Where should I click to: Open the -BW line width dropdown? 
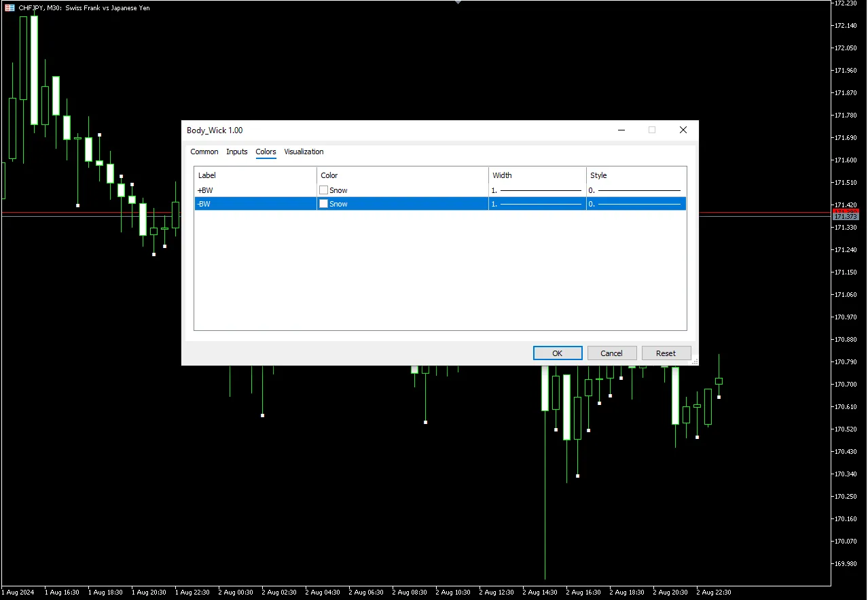click(x=537, y=204)
